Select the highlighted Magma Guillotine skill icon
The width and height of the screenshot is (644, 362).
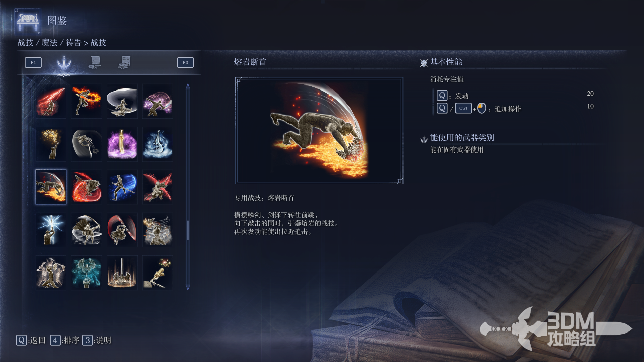pos(51,187)
